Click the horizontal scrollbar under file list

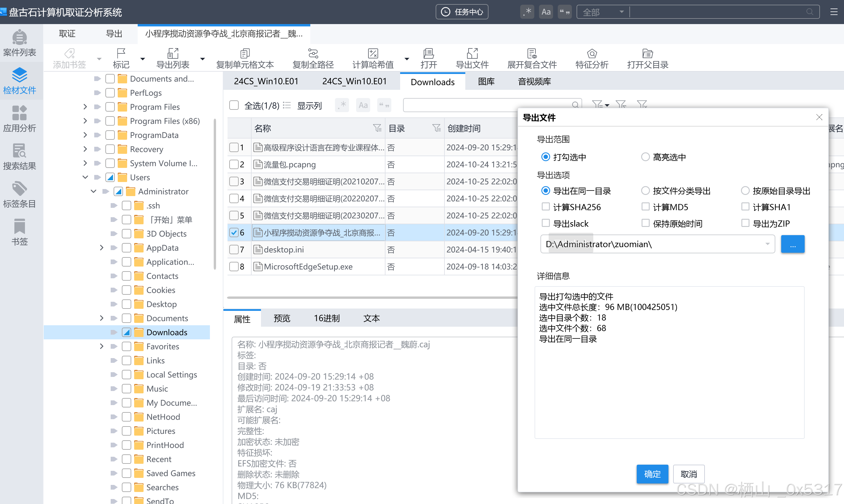tap(372, 297)
